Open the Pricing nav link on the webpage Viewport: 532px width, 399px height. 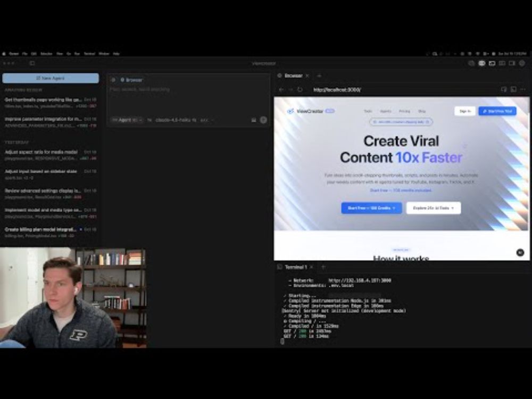click(404, 111)
